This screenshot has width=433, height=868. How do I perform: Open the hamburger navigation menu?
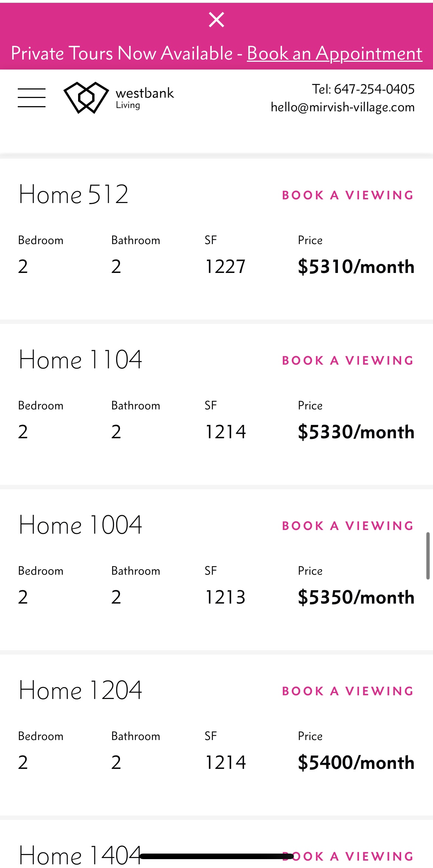(x=32, y=98)
